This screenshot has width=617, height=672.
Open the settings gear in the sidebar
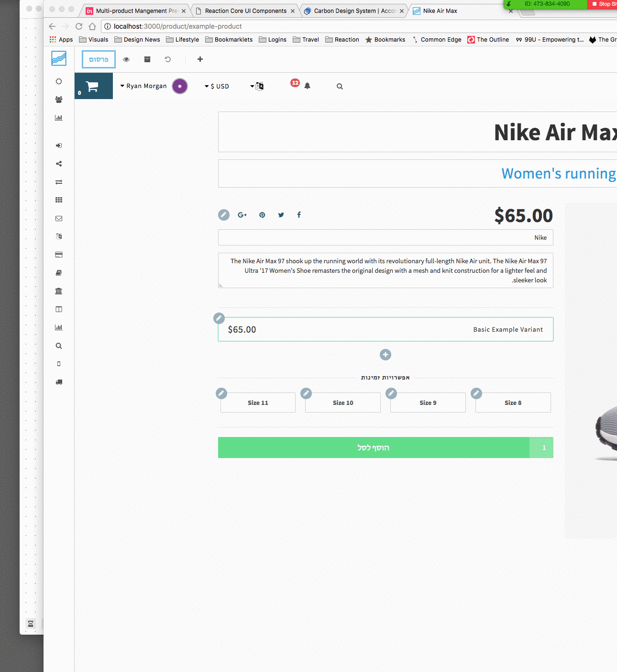point(59,81)
